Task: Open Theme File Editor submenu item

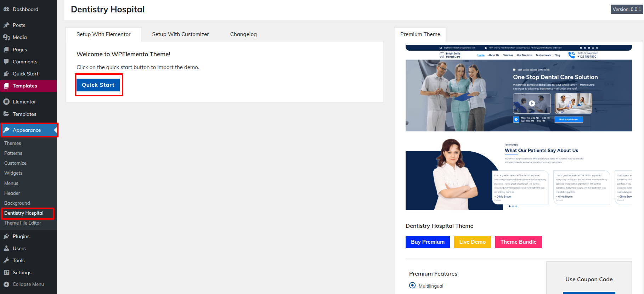Action: (x=23, y=223)
